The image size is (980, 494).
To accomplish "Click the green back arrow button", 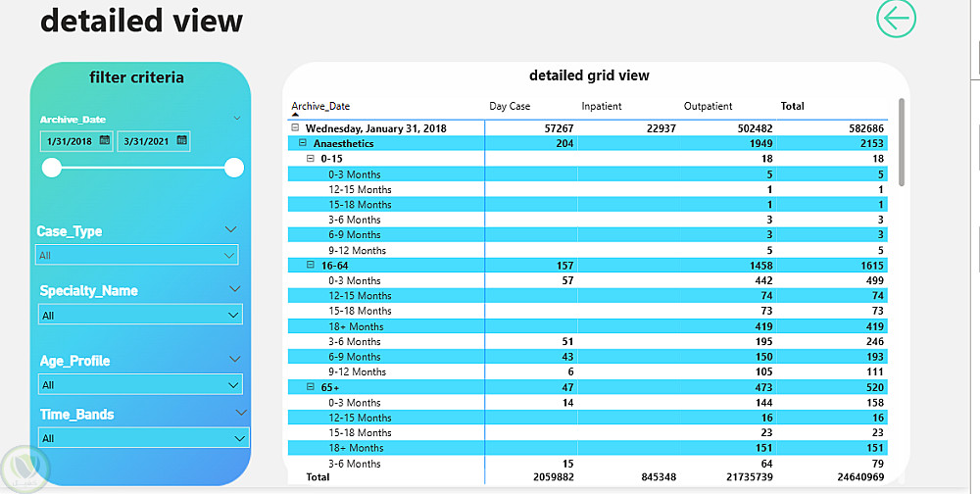I will pos(897,19).
